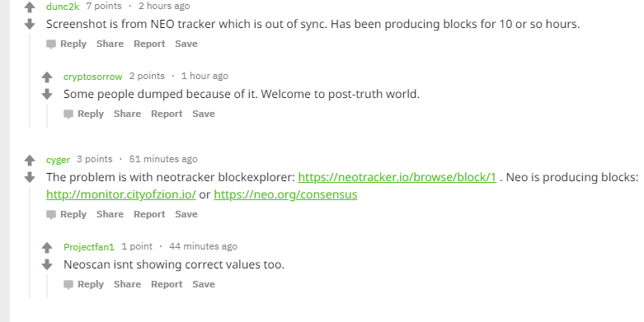The height and width of the screenshot is (322, 644).
Task: Reply to dunc2k's comment
Action: coord(67,44)
